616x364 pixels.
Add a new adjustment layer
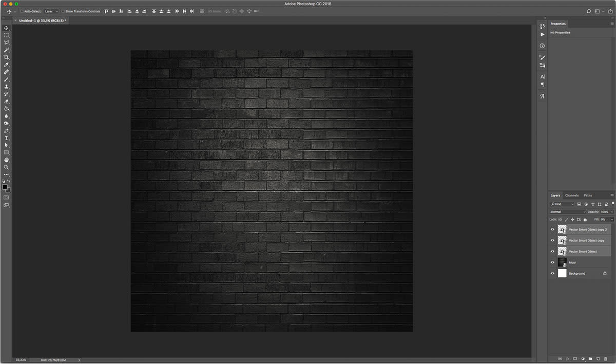click(x=583, y=358)
